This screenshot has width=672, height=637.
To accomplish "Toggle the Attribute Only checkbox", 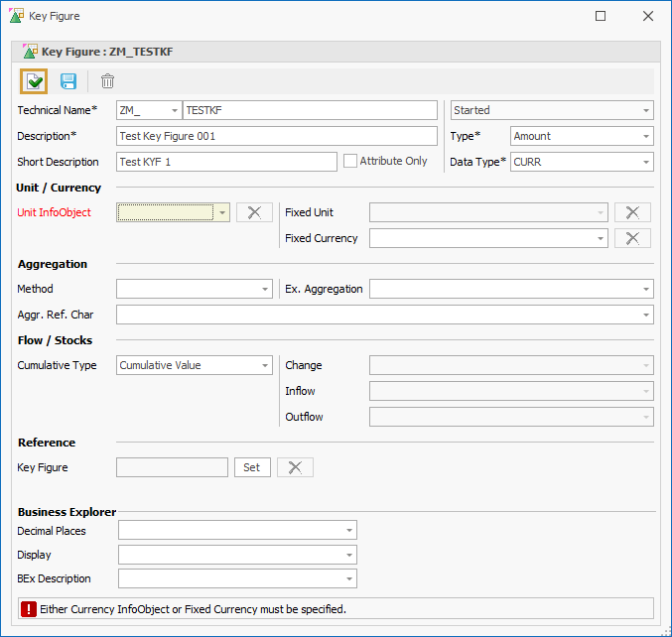I will 350,161.
